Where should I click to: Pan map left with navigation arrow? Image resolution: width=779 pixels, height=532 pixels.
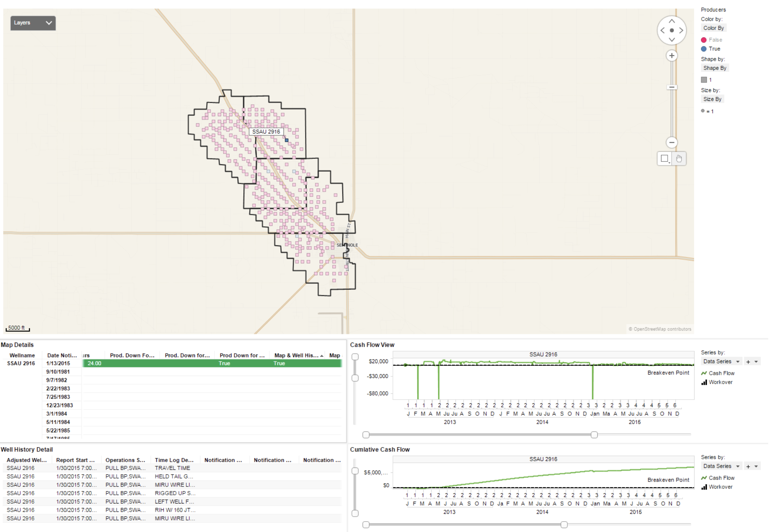coord(662,31)
